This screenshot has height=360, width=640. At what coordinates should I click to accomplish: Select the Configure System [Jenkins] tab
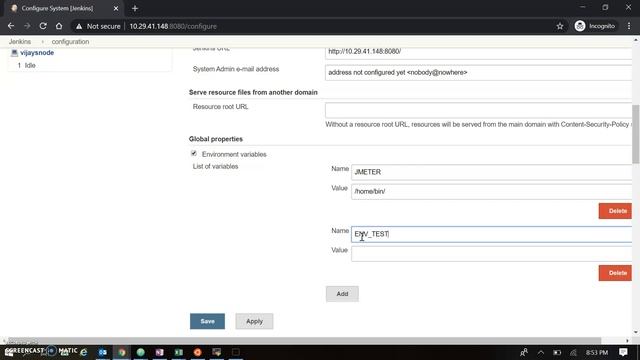[61, 8]
